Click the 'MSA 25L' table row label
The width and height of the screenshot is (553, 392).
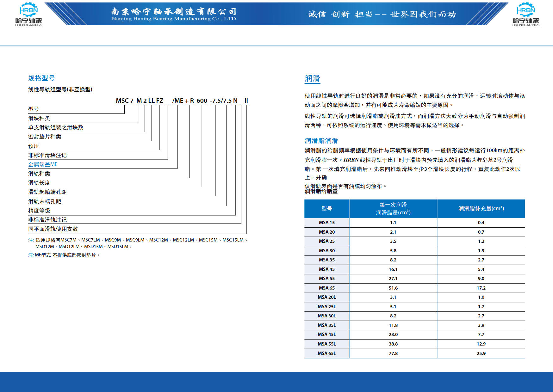pyautogui.click(x=327, y=307)
